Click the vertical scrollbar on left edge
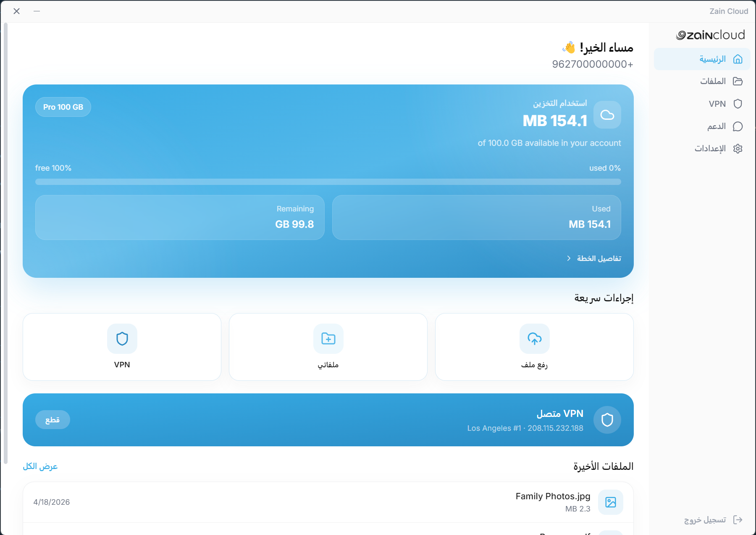This screenshot has height=535, width=756. 5,244
